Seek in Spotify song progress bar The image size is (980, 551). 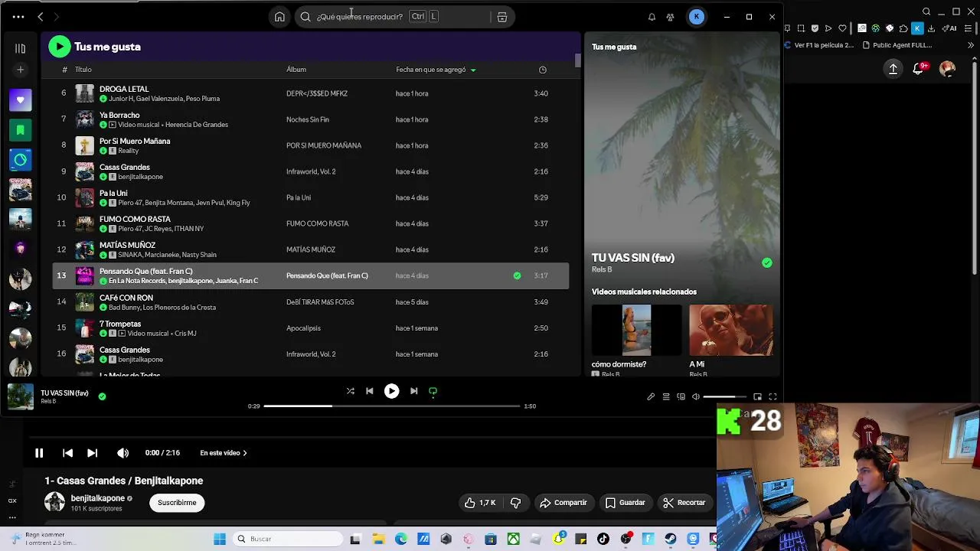(391, 406)
